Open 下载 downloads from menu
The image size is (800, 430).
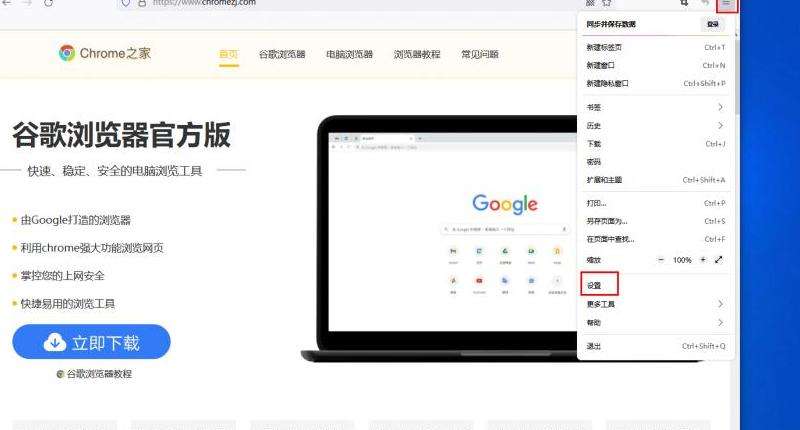pyautogui.click(x=655, y=144)
